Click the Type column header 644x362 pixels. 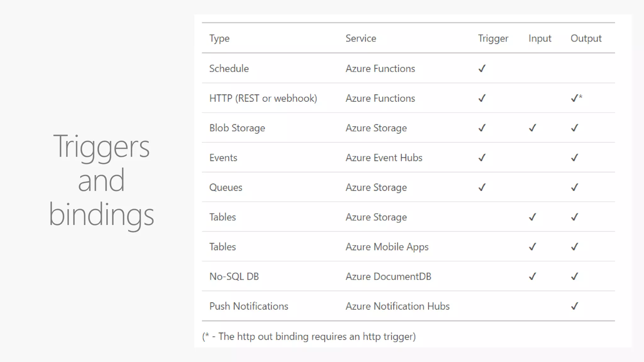(x=219, y=38)
